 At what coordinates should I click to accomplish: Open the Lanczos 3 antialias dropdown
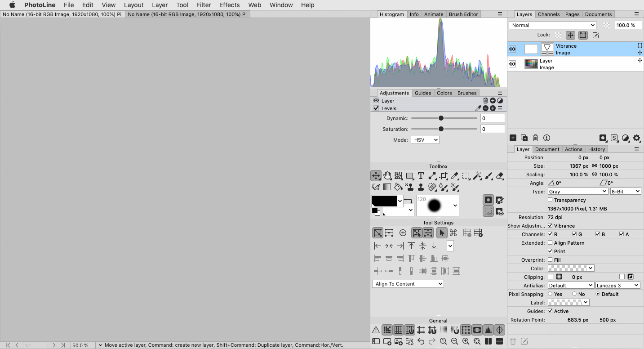[618, 286]
